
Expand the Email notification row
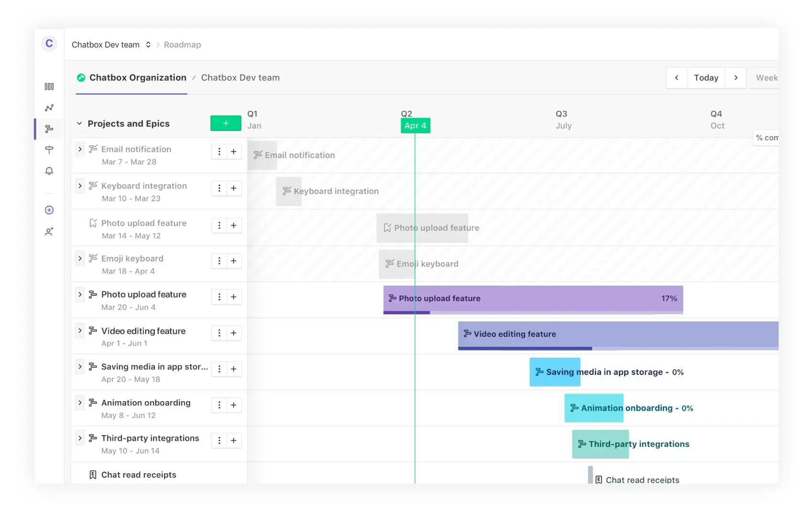point(80,149)
